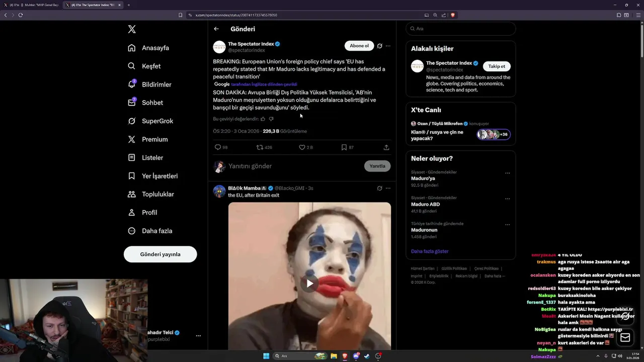Click the Ara search box on X
This screenshot has width=644, height=362.
pos(461,29)
